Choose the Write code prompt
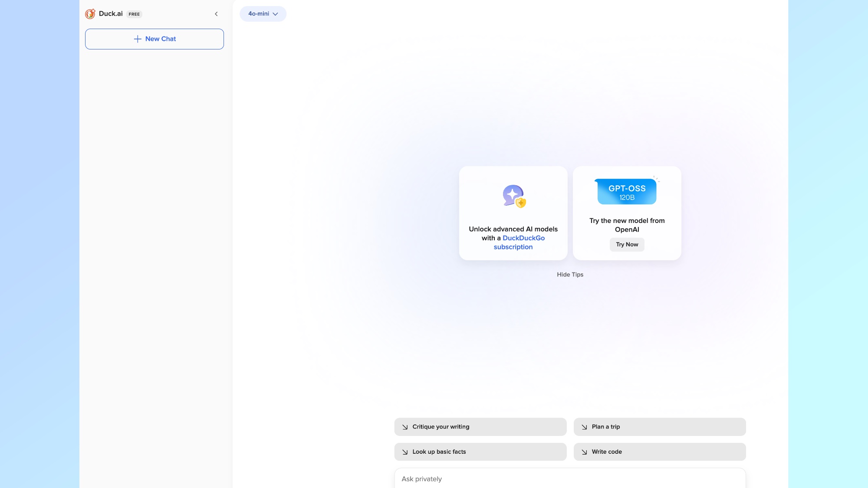The height and width of the screenshot is (488, 868). [x=659, y=452]
